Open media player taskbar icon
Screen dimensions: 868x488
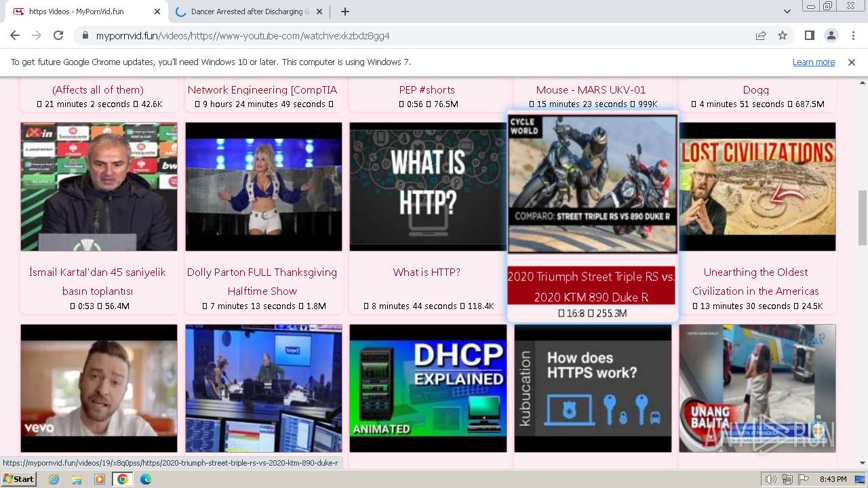tap(100, 479)
